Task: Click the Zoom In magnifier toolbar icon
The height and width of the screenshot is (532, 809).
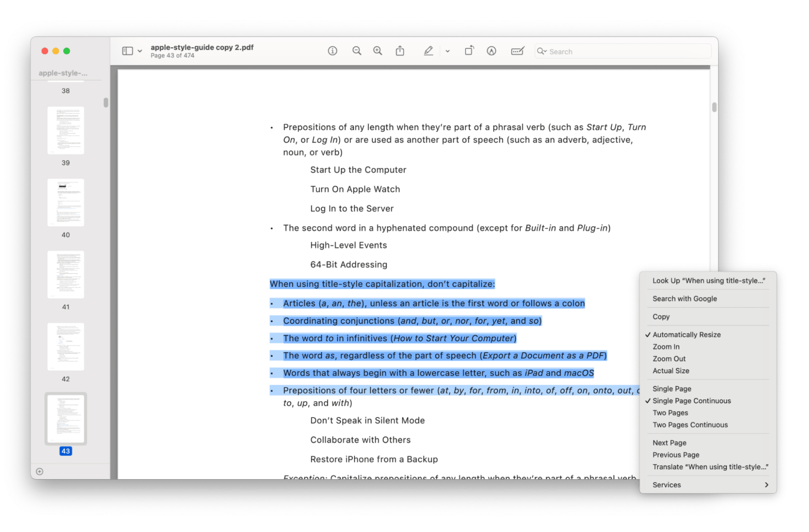Action: pyautogui.click(x=378, y=51)
